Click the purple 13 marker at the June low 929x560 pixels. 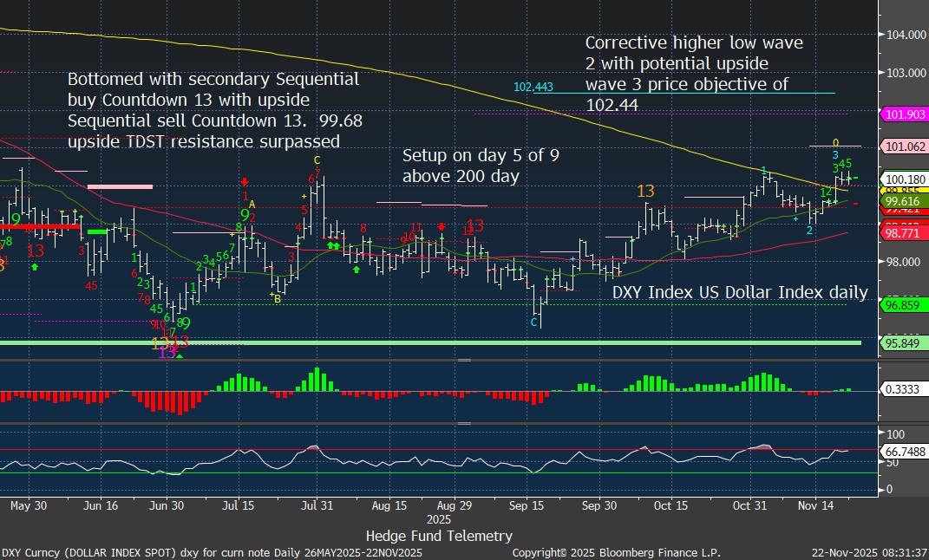click(167, 351)
